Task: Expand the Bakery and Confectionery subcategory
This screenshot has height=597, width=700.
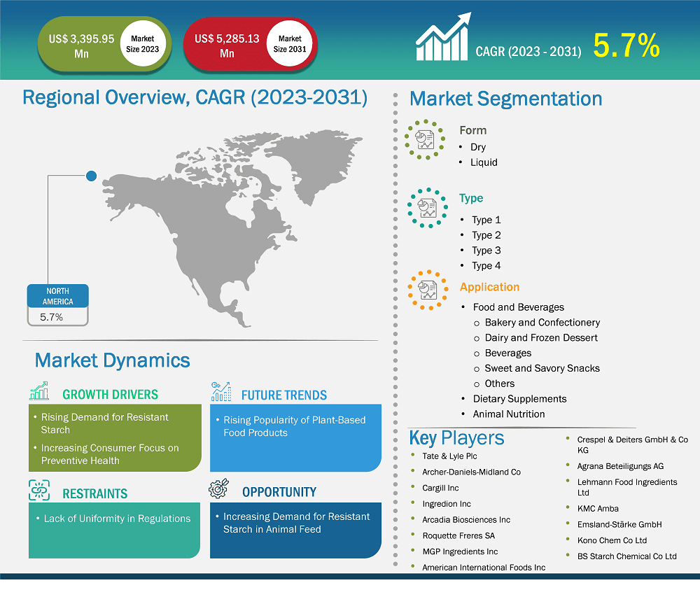Action: 542,322
